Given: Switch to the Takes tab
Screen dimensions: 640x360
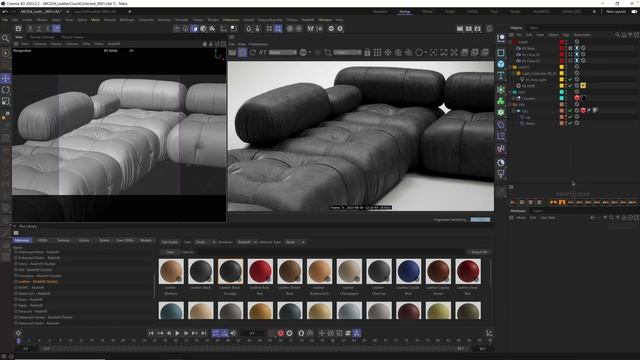Looking at the screenshot, I should pos(533,28).
